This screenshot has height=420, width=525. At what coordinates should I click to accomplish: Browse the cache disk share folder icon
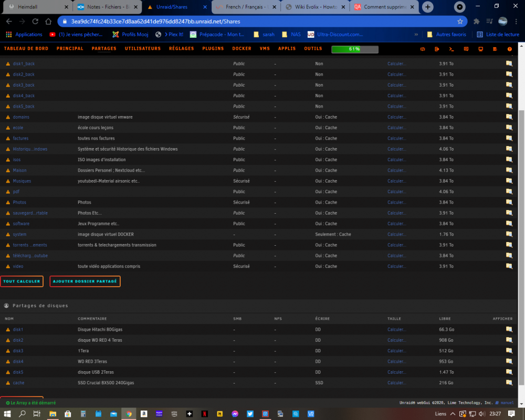coord(509,383)
